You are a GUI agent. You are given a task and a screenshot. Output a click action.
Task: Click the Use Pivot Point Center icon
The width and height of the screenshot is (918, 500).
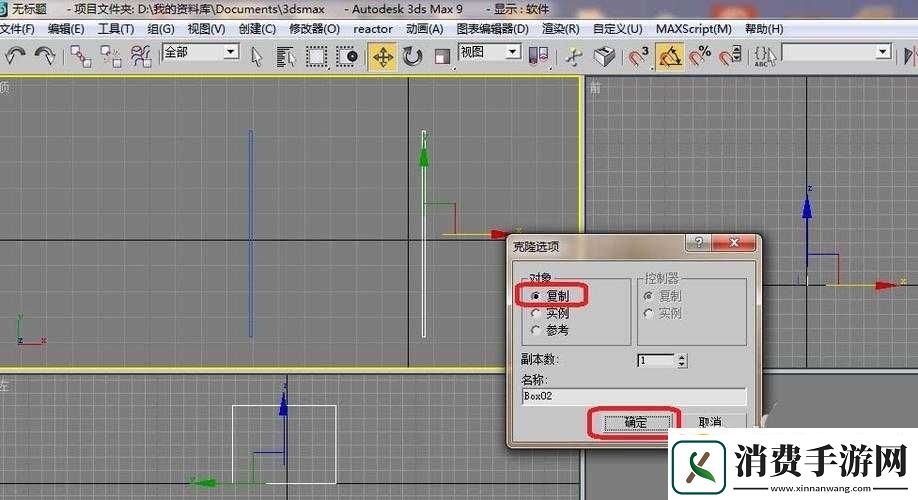[538, 56]
